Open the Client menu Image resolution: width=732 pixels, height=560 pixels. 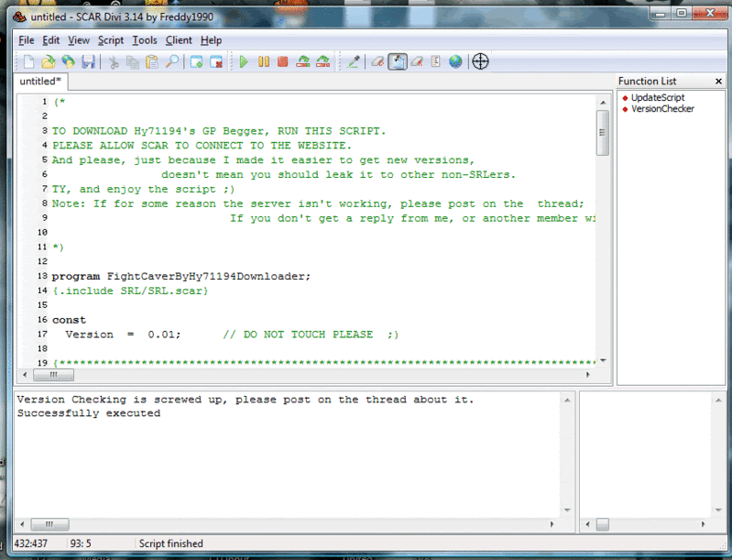click(x=179, y=40)
